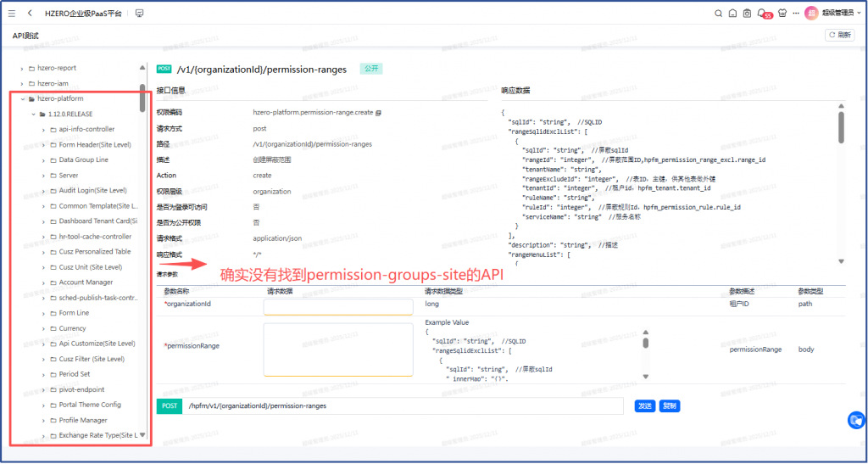868x464 pixels.
Task: Expand the hzero-report tree node
Action: tap(21, 68)
